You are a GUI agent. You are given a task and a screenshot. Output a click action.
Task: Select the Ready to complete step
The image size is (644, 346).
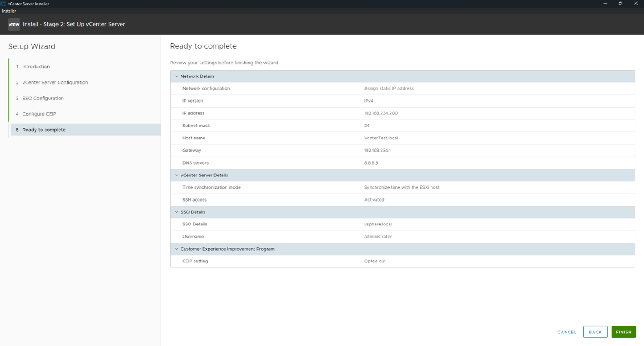[x=44, y=129]
